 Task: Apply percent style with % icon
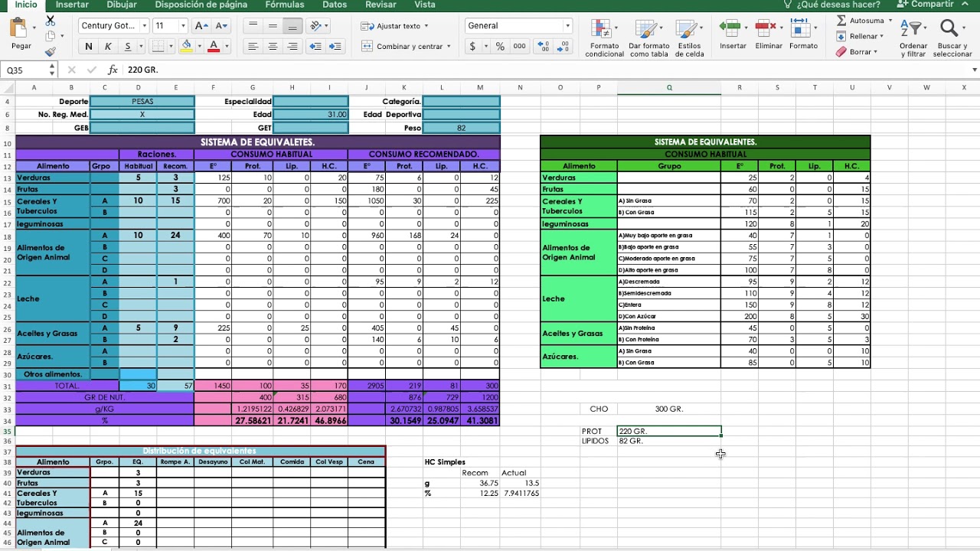coord(500,46)
